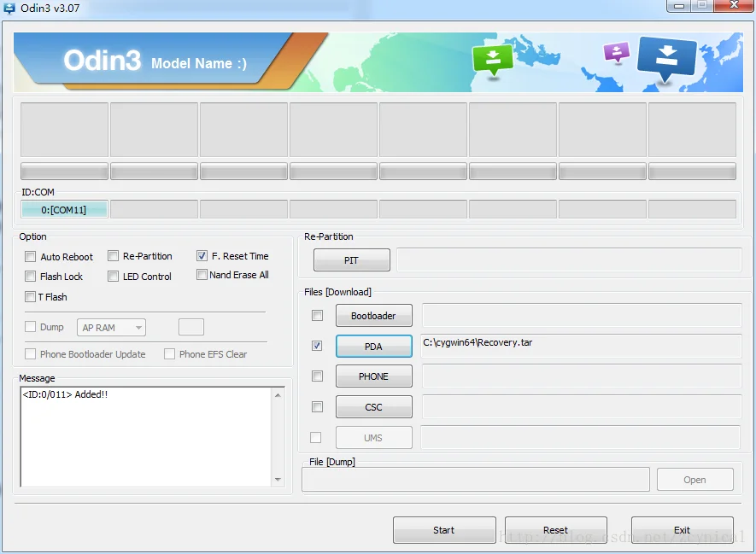Viewport: 756px width, 554px height.
Task: Start the flashing process
Action: [444, 530]
